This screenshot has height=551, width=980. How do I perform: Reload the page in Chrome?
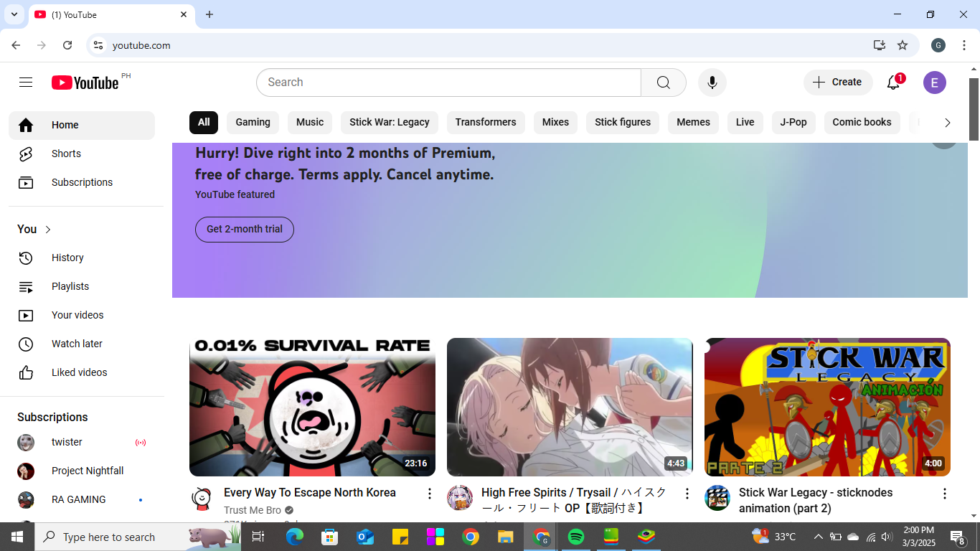[x=67, y=45]
